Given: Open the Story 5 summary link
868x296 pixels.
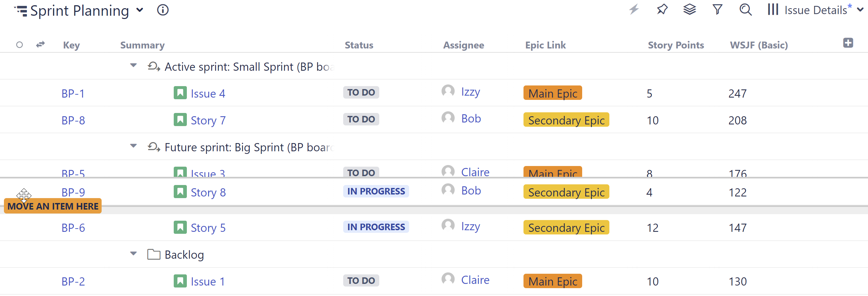Looking at the screenshot, I should coord(208,227).
